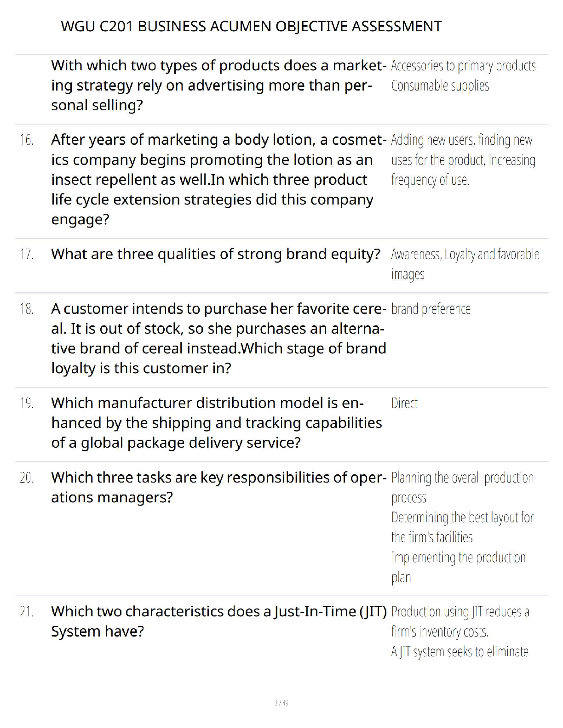Select the 'Direct' answer
The height and width of the screenshot is (728, 563).
404,403
